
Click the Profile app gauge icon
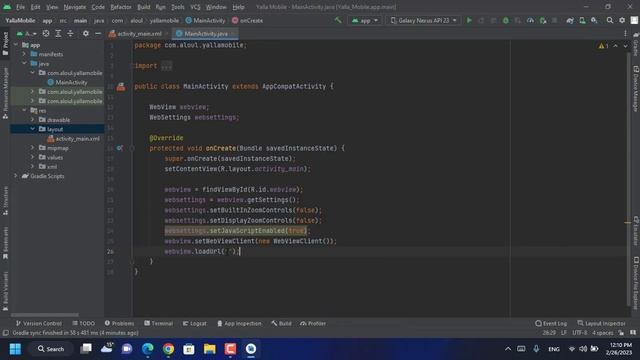point(530,20)
